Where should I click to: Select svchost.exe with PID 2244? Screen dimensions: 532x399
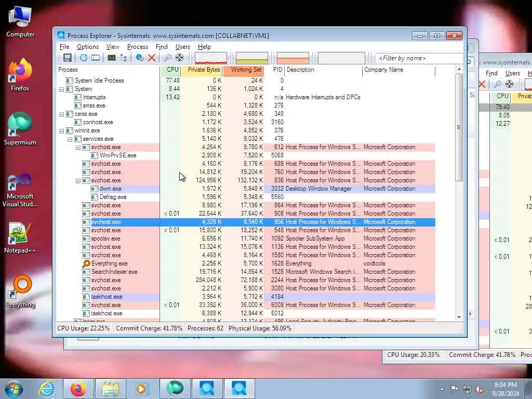(246, 280)
